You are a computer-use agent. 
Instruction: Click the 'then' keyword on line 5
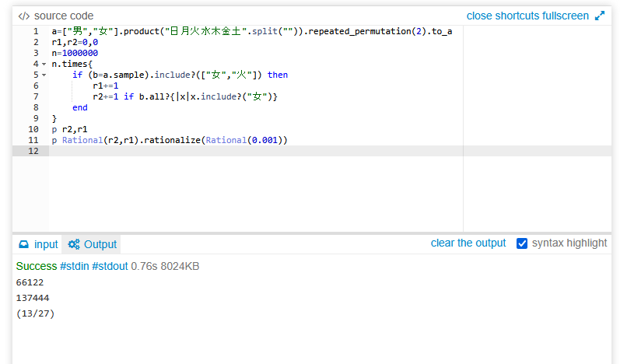point(278,75)
